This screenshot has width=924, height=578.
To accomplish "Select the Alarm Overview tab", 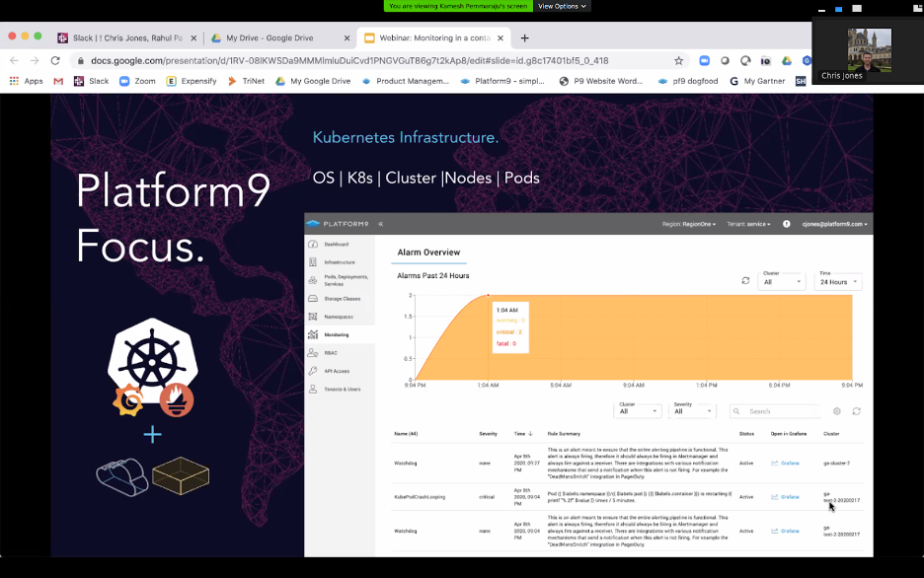I will (x=428, y=253).
